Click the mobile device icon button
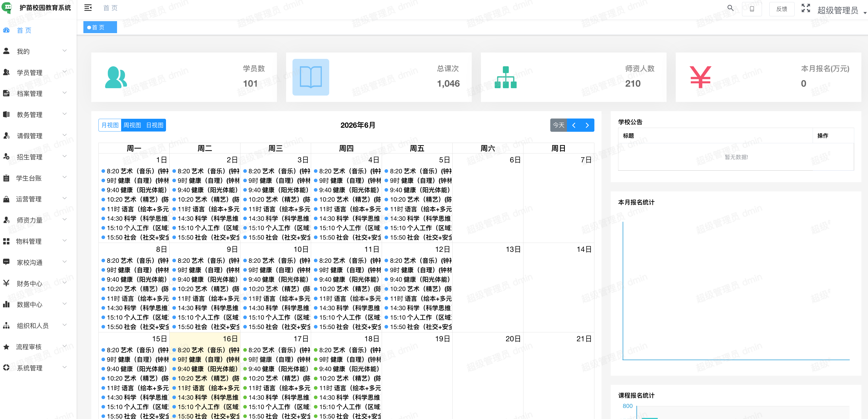868x419 pixels. click(x=752, y=9)
